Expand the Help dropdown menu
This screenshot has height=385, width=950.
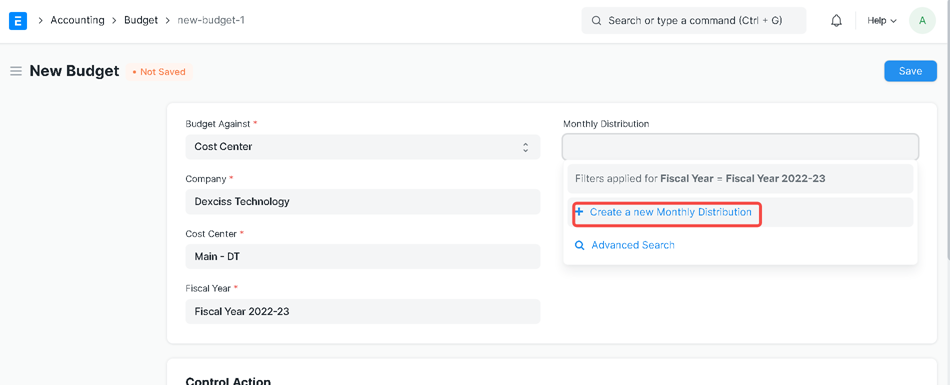881,21
